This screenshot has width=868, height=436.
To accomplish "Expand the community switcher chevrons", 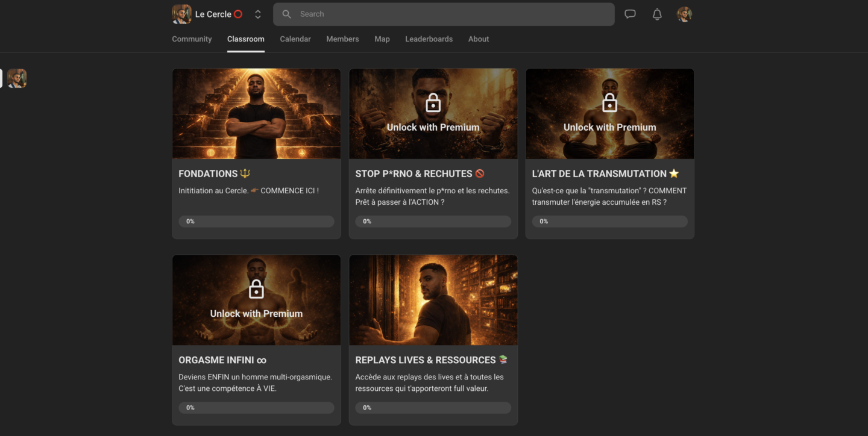I will pyautogui.click(x=258, y=14).
